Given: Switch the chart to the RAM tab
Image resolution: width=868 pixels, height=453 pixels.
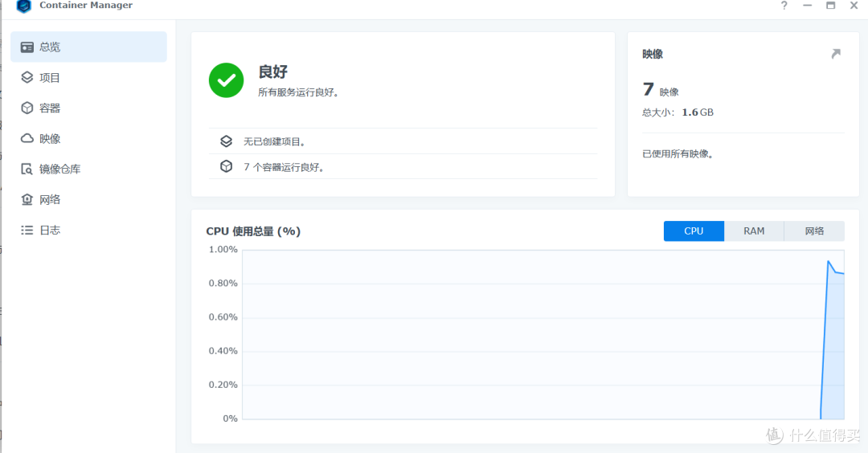Looking at the screenshot, I should 754,231.
